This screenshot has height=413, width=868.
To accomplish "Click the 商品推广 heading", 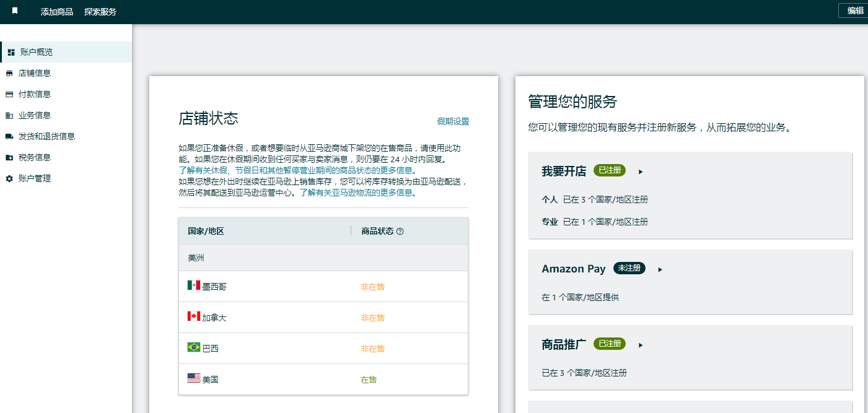I will [564, 345].
